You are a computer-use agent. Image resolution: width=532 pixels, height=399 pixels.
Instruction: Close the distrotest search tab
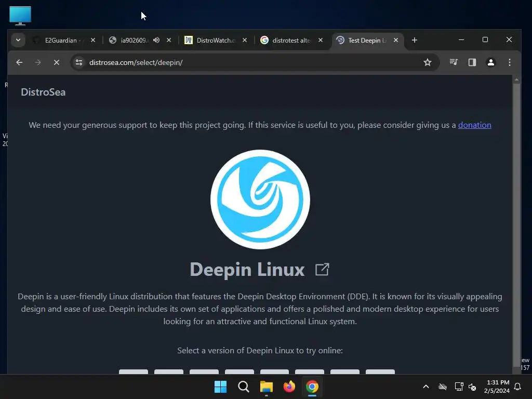pos(321,40)
